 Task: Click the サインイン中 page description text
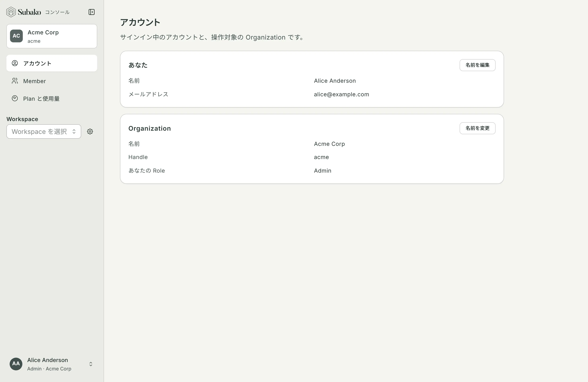point(212,37)
